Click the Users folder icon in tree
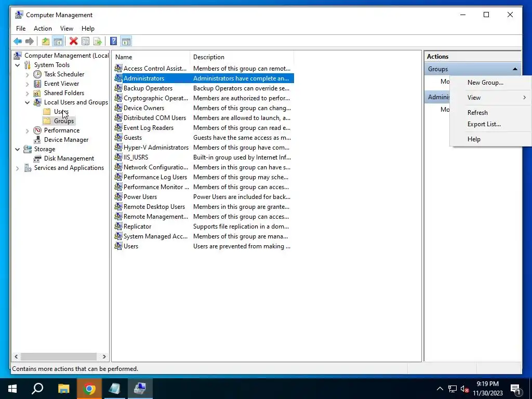 point(47,112)
